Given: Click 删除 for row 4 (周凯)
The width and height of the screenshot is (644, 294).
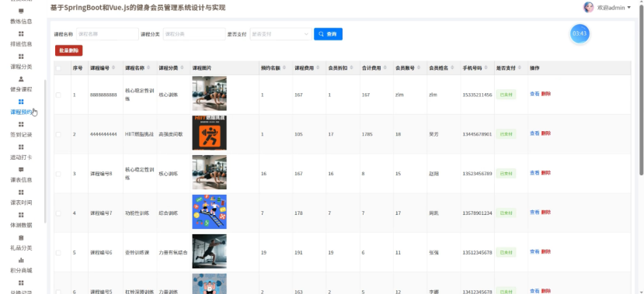Looking at the screenshot, I should tap(546, 212).
